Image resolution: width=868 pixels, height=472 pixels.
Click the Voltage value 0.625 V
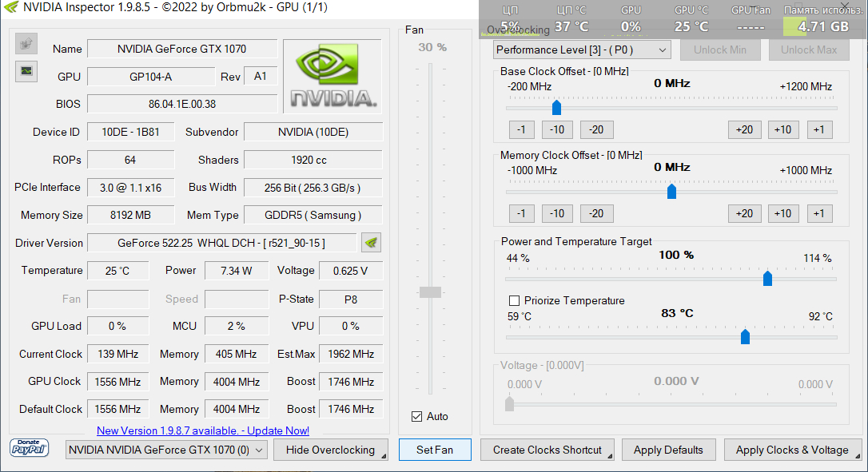click(350, 271)
